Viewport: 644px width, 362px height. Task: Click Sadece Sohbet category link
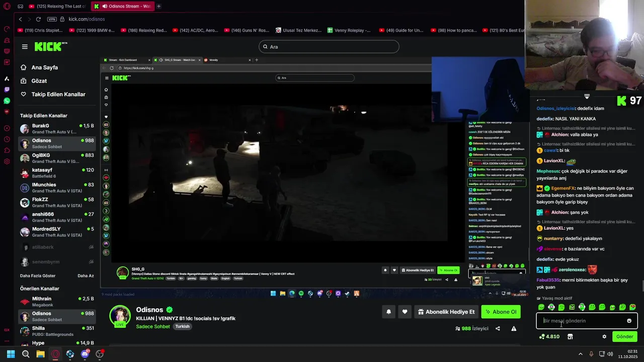coord(153,326)
